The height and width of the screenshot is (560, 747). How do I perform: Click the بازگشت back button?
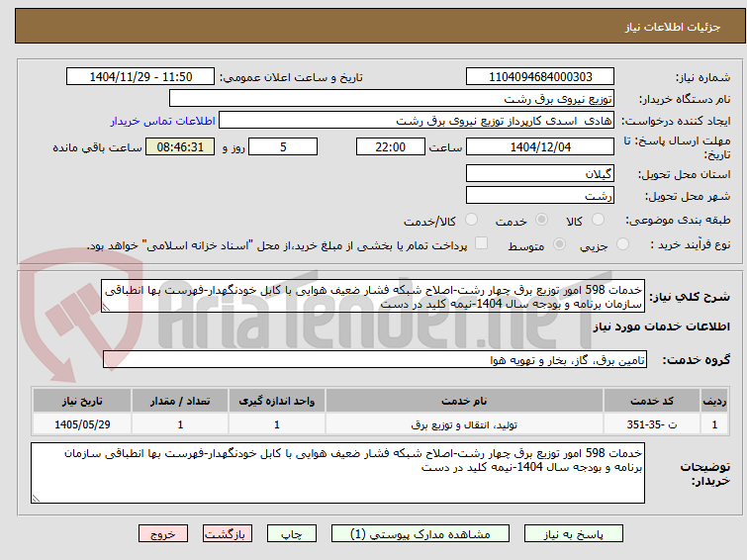228,534
